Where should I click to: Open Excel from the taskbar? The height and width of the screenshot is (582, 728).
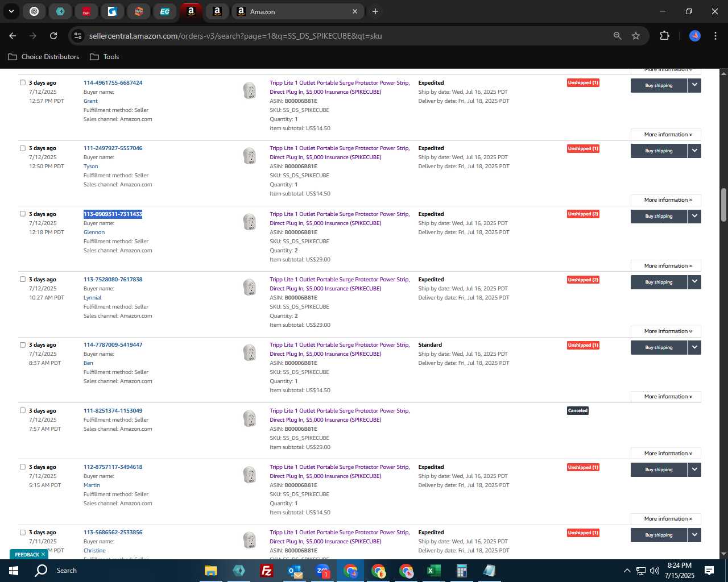pos(433,571)
